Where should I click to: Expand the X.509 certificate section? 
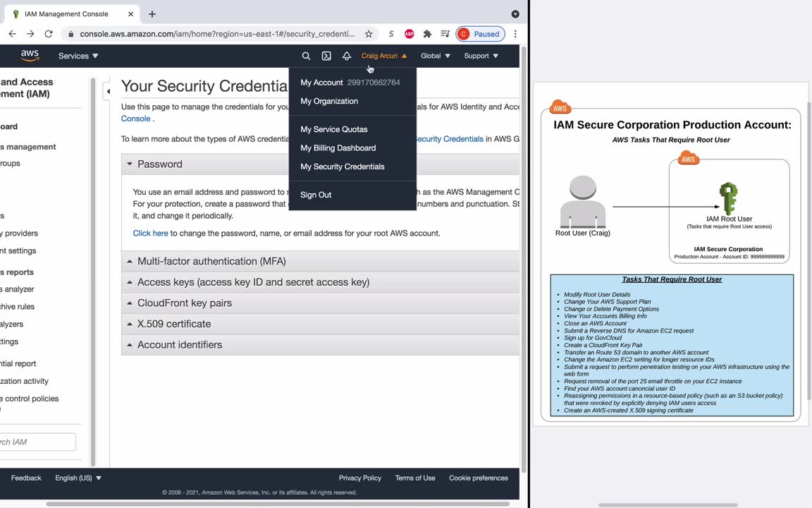[x=320, y=323]
